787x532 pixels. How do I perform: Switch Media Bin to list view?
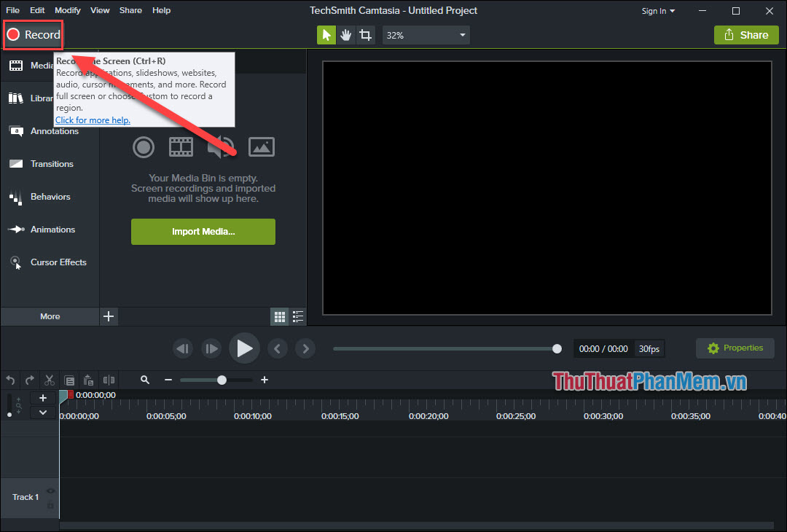coord(297,316)
